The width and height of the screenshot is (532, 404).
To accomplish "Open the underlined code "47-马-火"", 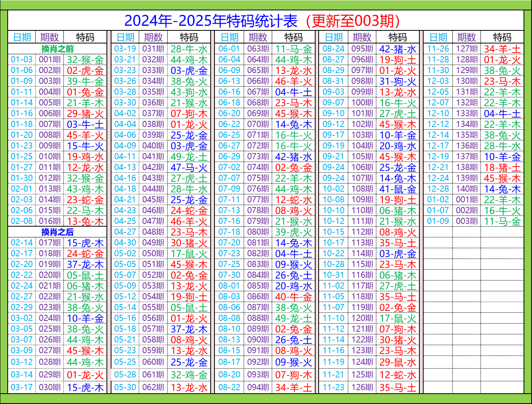I will click(x=189, y=167).
